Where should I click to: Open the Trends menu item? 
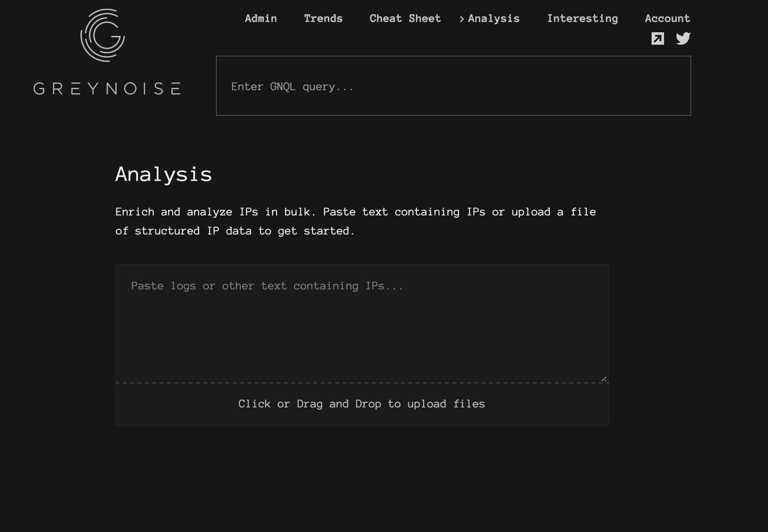323,19
